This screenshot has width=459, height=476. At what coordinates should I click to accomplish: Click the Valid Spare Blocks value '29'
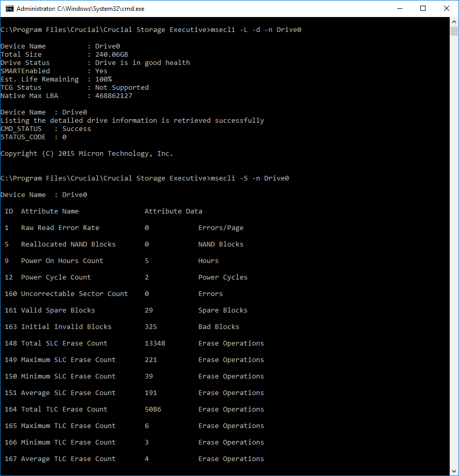click(x=149, y=310)
